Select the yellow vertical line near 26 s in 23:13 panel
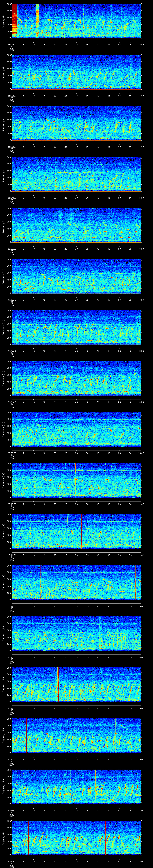This screenshot has width=153, height=868. pyautogui.click(x=68, y=627)
